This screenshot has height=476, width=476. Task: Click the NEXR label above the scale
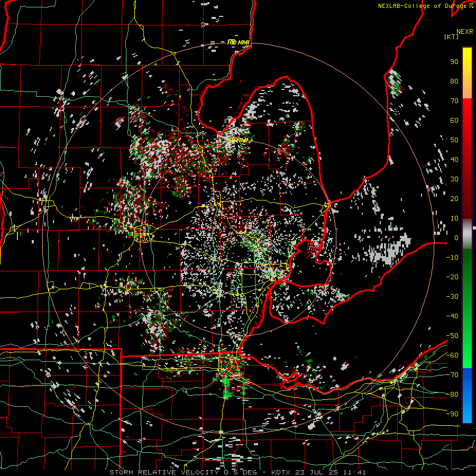click(464, 32)
